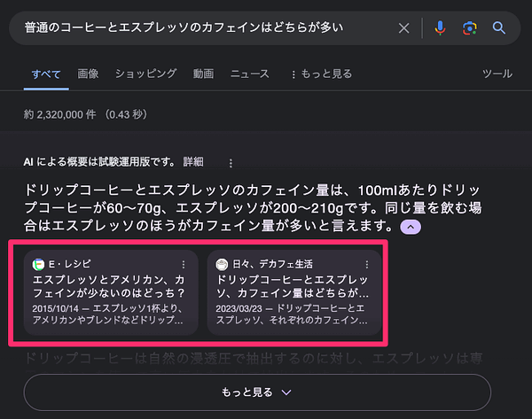532x419 pixels.
Task: Click the E・レシピ site favicon
Action: pos(38,264)
